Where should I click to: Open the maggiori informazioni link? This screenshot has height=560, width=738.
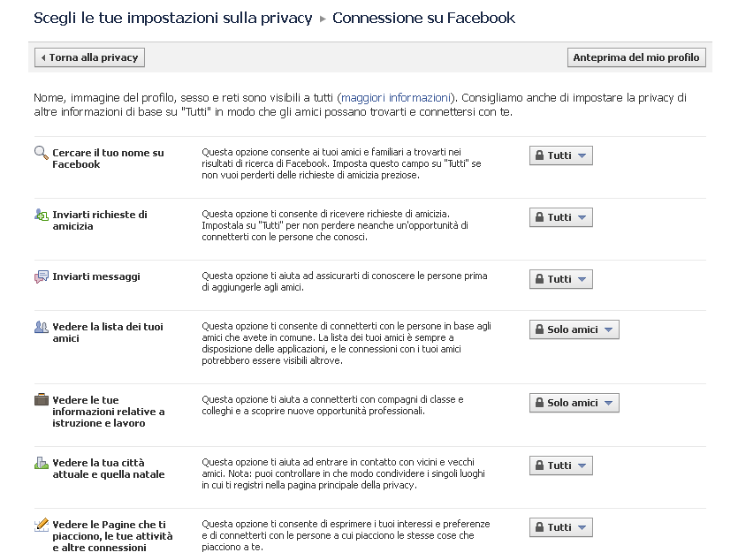click(x=395, y=98)
